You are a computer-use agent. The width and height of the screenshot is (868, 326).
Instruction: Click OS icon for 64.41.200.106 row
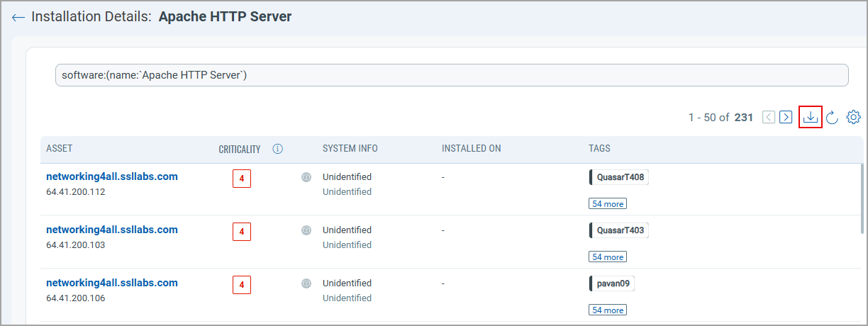pyautogui.click(x=306, y=283)
